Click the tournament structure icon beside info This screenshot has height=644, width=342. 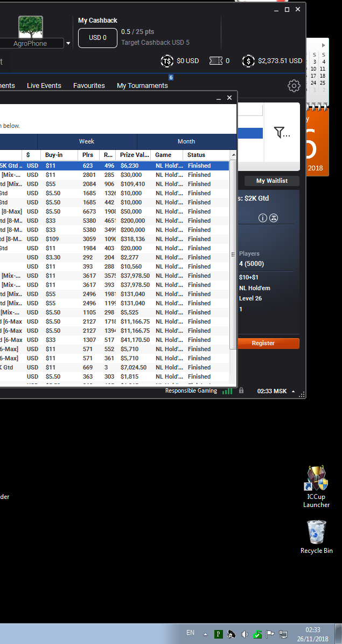(274, 218)
